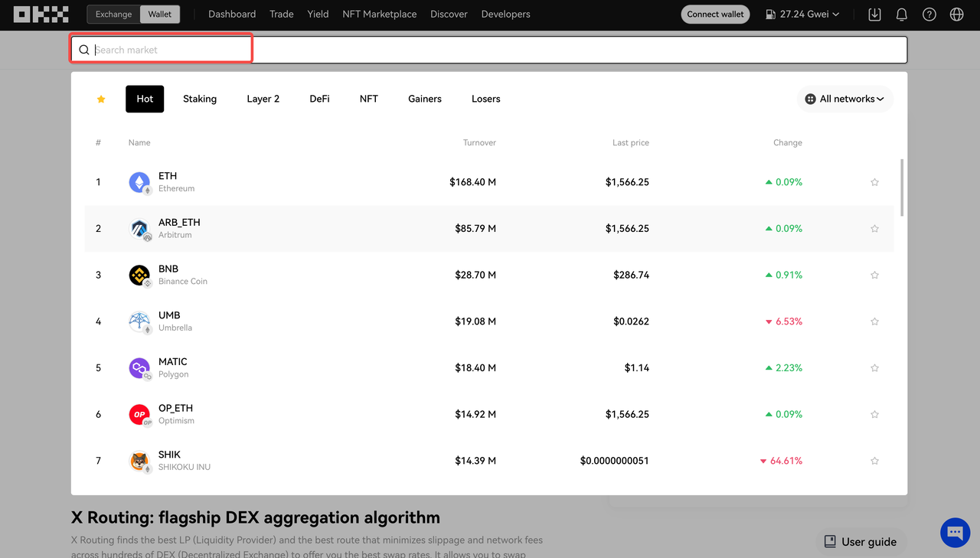
Task: Open the Trade menu
Action: (x=281, y=14)
